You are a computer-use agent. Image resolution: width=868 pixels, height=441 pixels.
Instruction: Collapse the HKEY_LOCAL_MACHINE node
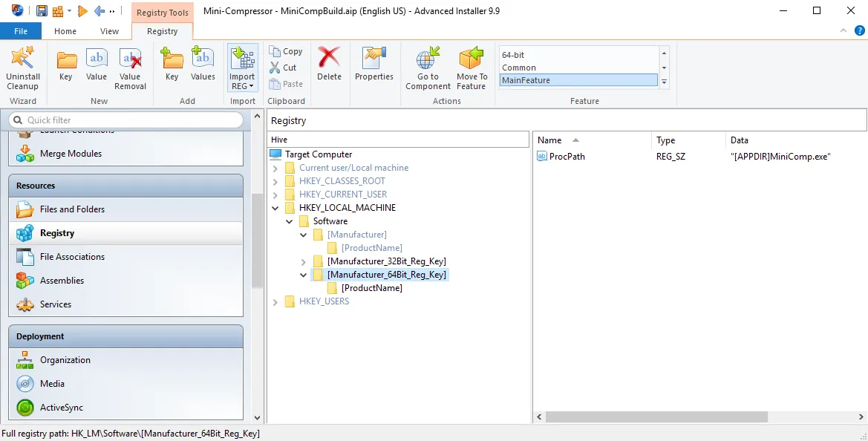pos(275,208)
